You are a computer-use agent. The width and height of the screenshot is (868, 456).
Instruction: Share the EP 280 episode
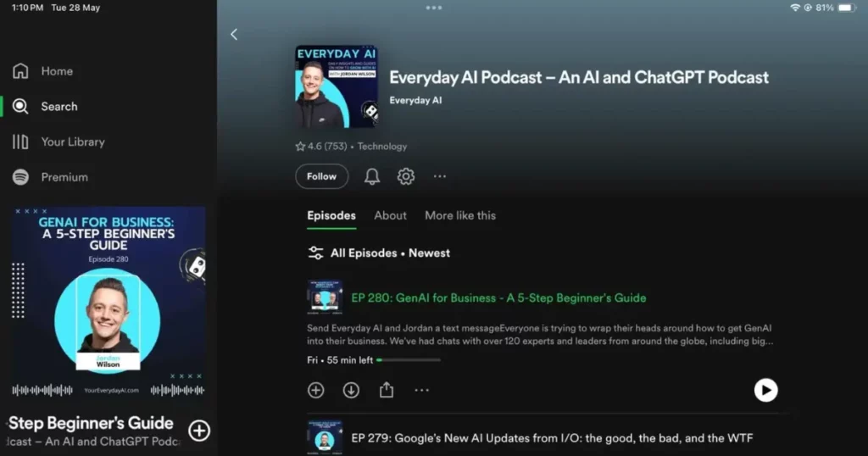(387, 390)
